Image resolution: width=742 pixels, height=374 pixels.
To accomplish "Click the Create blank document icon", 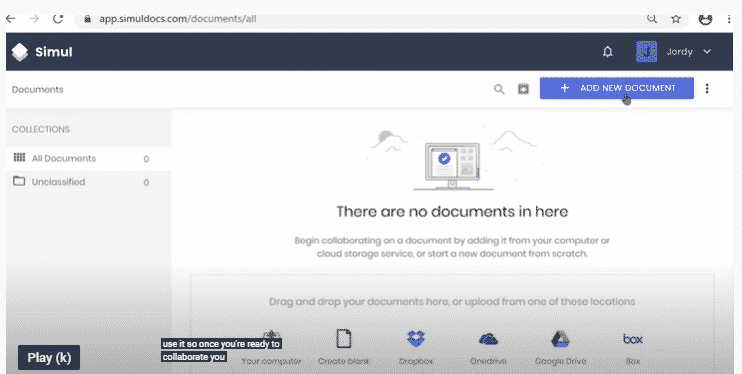I will point(344,338).
